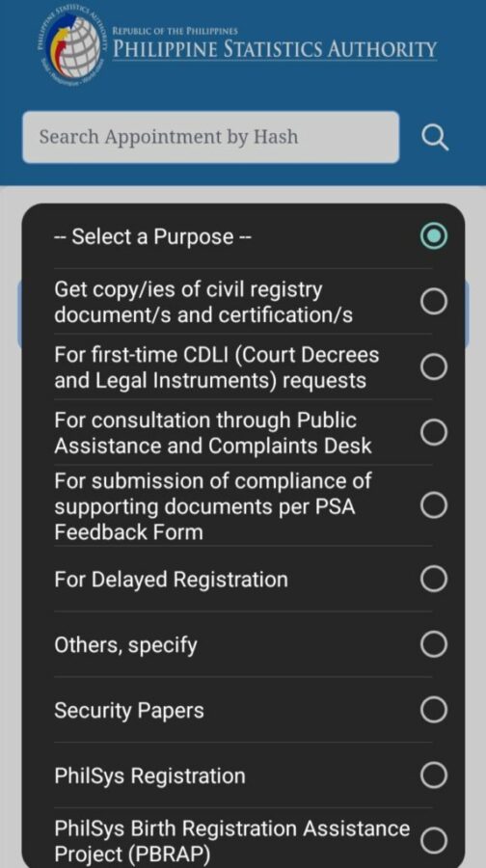Viewport: 486px width, 868px height.
Task: Choose the 'Others, specify' radio button
Action: pyautogui.click(x=433, y=644)
